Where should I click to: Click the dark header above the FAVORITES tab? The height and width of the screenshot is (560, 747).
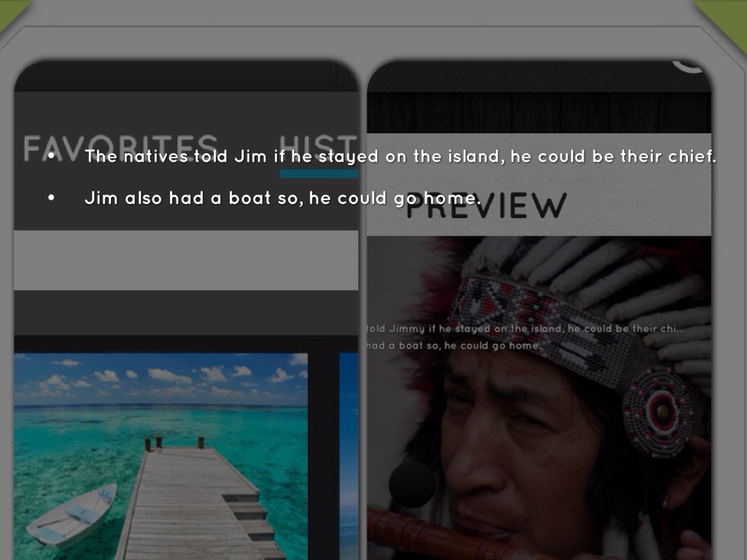[x=186, y=77]
